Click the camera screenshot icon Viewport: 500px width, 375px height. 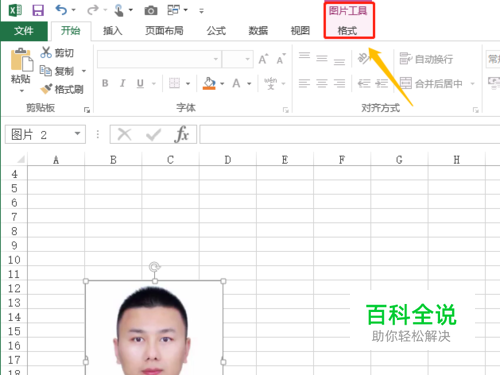[x=151, y=11]
